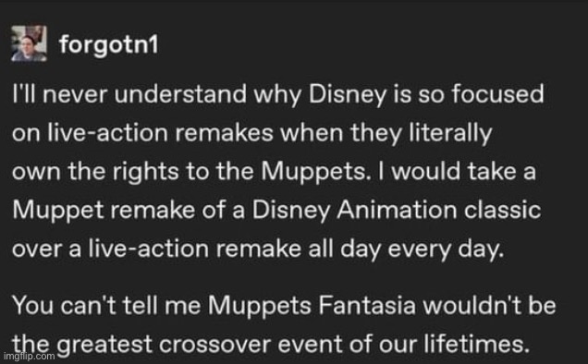Click the word "Muppet" starting line four
Screen dimensions: 588x364
(57, 211)
